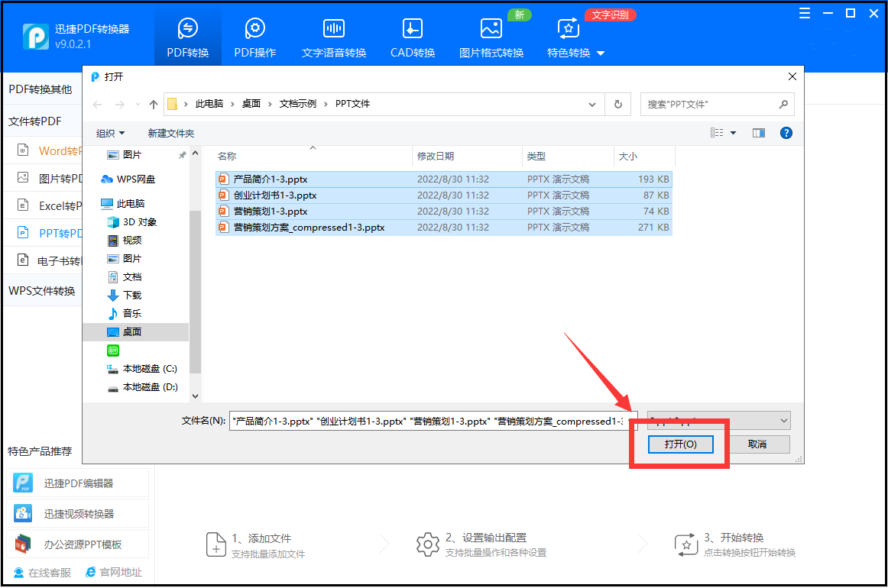Open the PDF转换 tab
Image resolution: width=888 pixels, height=588 pixels.
click(187, 38)
